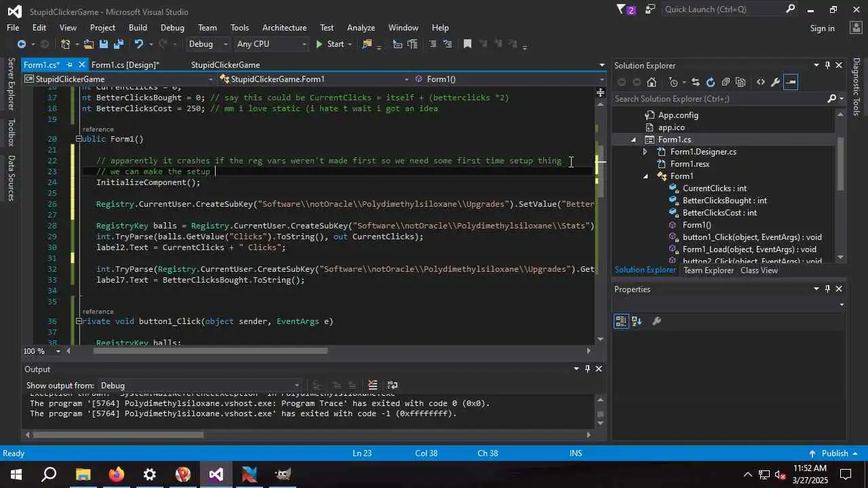Image resolution: width=868 pixels, height=488 pixels.
Task: Select button1_Click method in Solution Explorer
Action: pyautogui.click(x=752, y=237)
